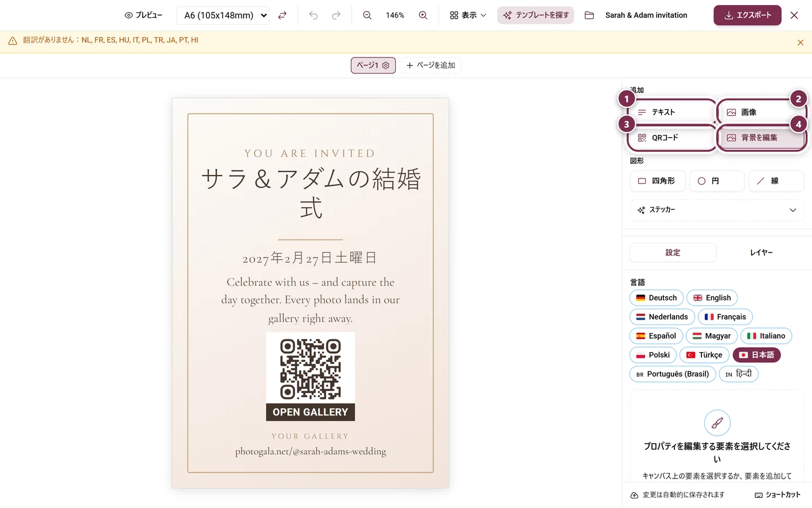The image size is (812, 508).
Task: Select Français language
Action: 725,317
